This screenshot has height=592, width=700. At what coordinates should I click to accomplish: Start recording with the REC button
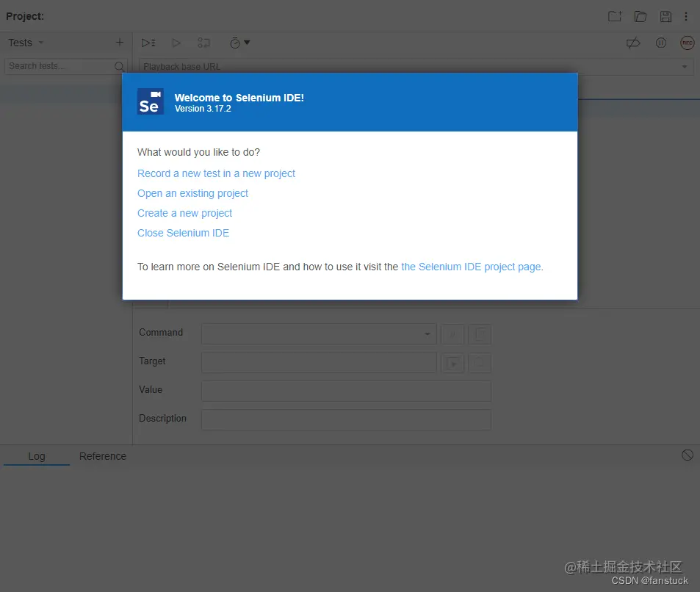(687, 43)
